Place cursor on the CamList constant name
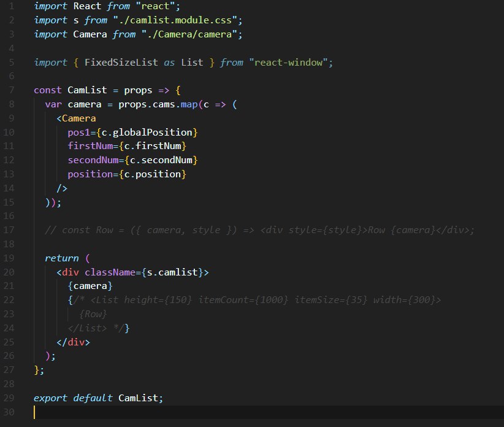This screenshot has width=504, height=427. 87,90
